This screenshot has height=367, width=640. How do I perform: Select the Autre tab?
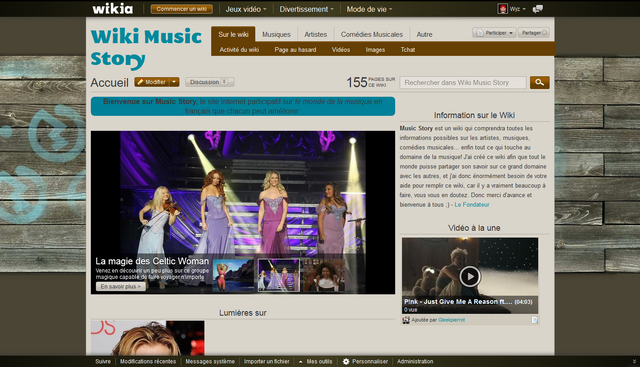[x=424, y=34]
